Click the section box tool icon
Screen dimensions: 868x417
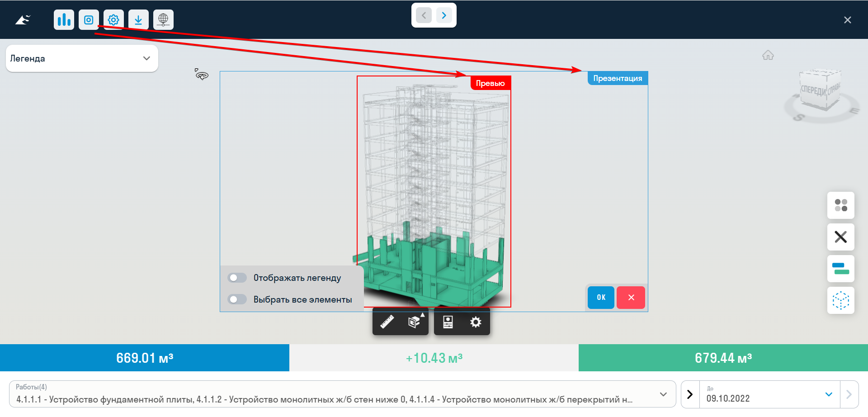tap(415, 322)
